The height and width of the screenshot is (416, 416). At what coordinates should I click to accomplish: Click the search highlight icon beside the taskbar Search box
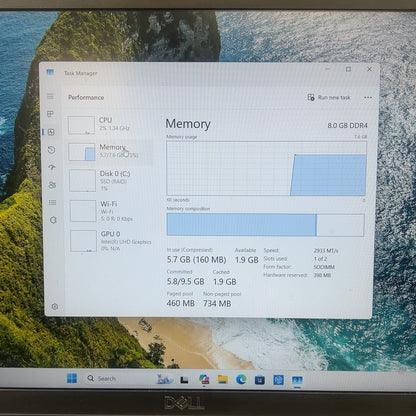165,379
